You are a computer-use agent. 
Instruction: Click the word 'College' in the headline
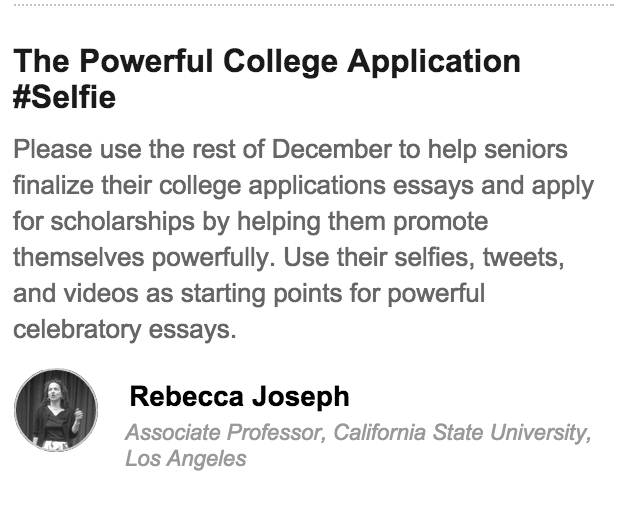click(x=280, y=62)
